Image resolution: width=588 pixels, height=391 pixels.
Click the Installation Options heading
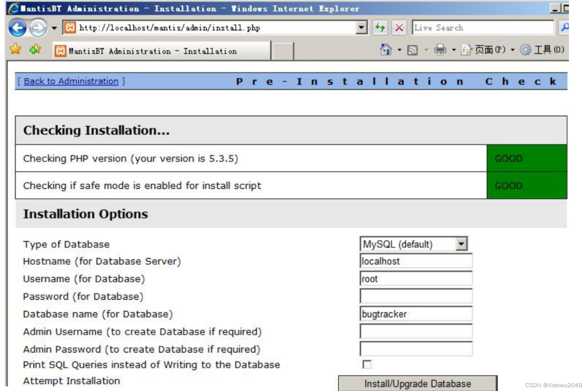(86, 214)
